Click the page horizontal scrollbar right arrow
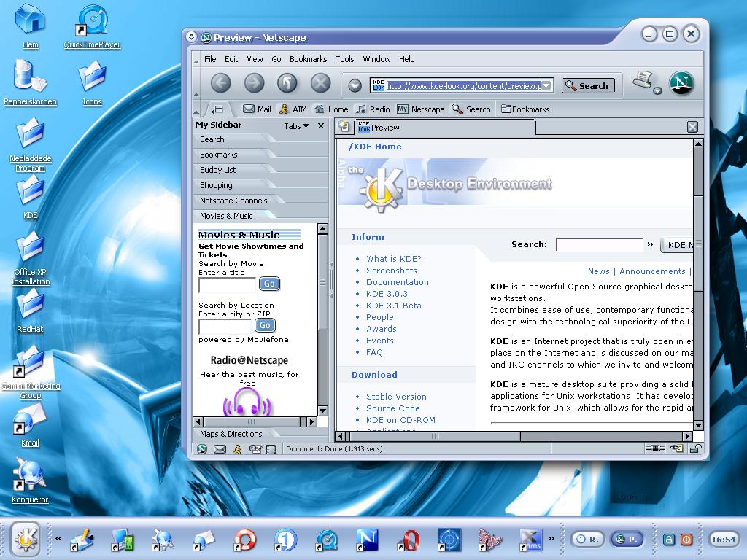 [687, 436]
